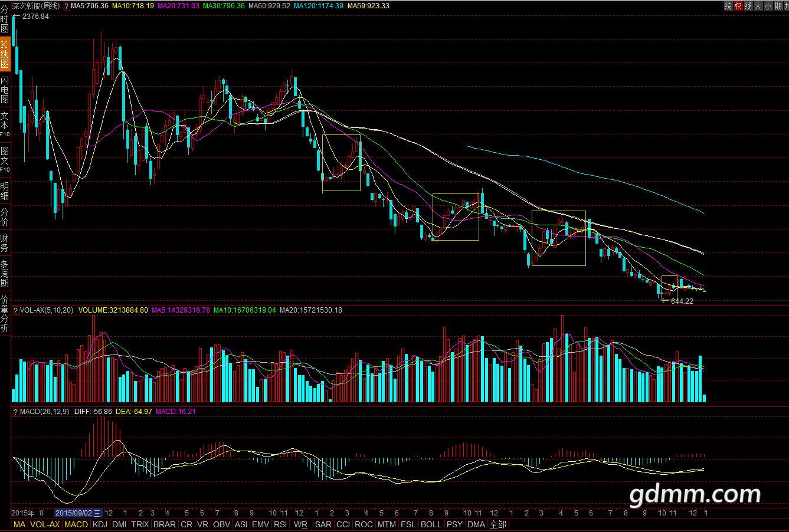Click the VOLUME:3213884.80 readout
This screenshot has width=789, height=532.
(x=113, y=310)
